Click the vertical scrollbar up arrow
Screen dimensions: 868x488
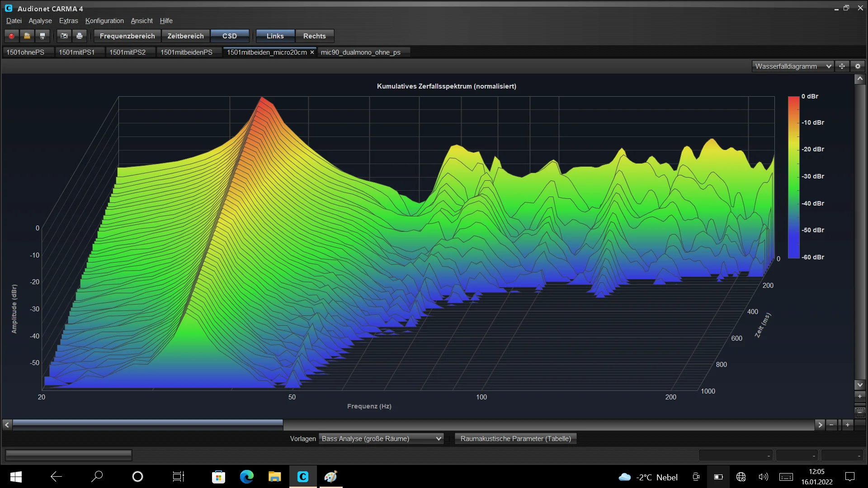pyautogui.click(x=860, y=79)
